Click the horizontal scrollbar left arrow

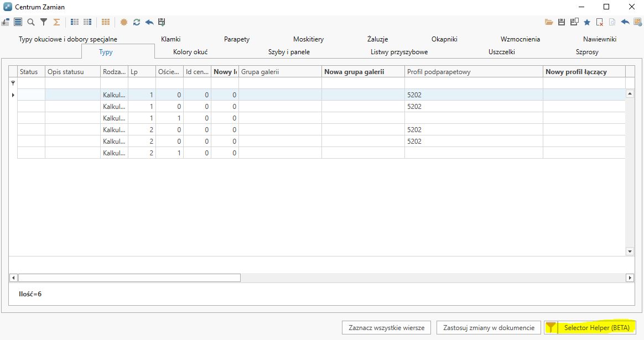coord(13,278)
